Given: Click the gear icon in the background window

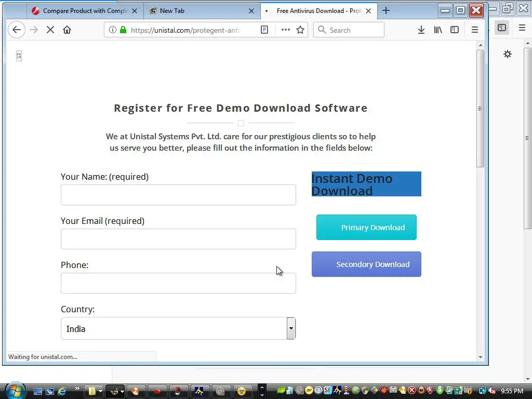Looking at the screenshot, I should [507, 54].
